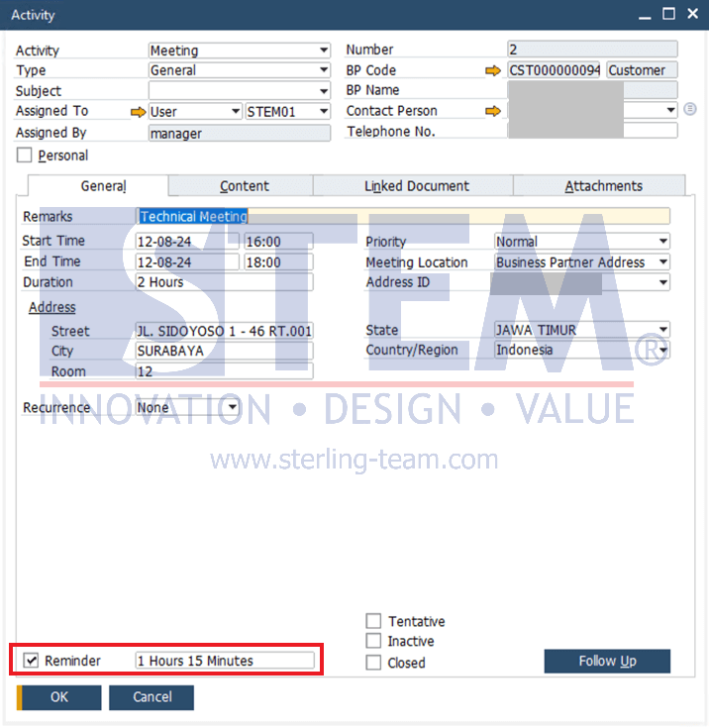Mark the activity as Closed
Viewport: 709px width, 728px height.
click(373, 663)
